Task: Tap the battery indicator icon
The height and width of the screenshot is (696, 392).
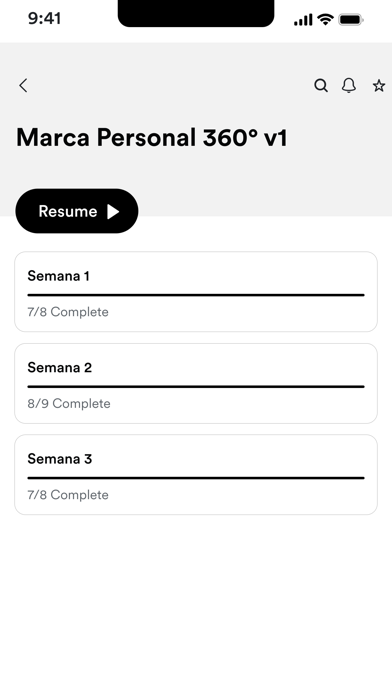Action: [x=351, y=20]
